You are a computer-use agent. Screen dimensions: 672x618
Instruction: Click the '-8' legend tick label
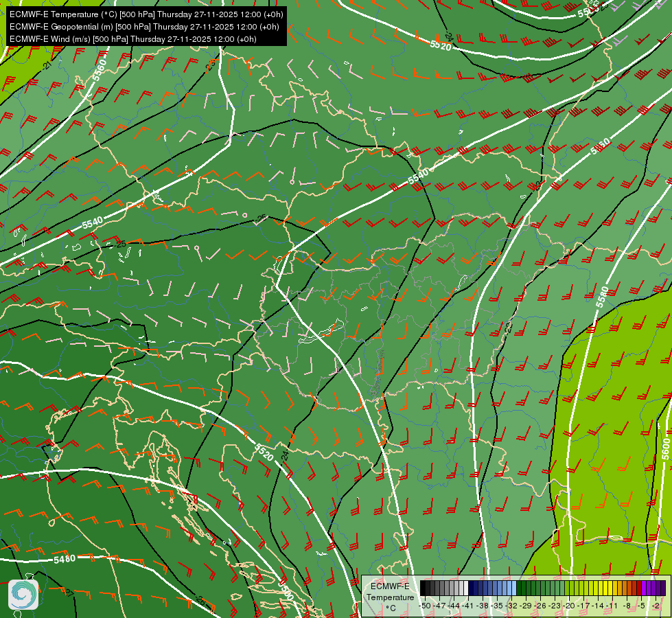[627, 606]
